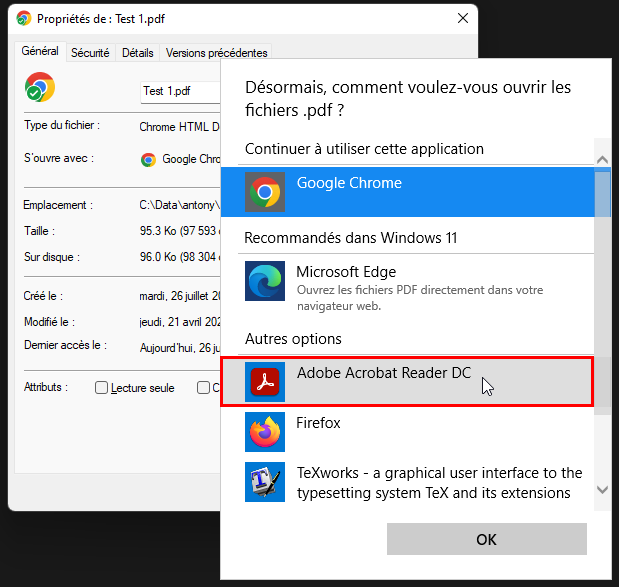Click the large Chrome file icon beside the filename
Image resolution: width=619 pixels, height=587 pixels.
(40, 88)
